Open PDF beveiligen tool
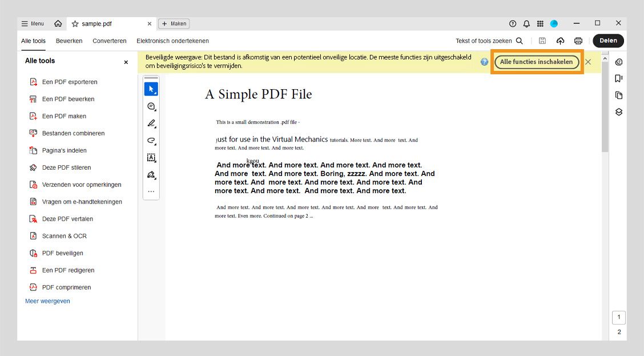Screen dimensions: 644x356 (57, 253)
